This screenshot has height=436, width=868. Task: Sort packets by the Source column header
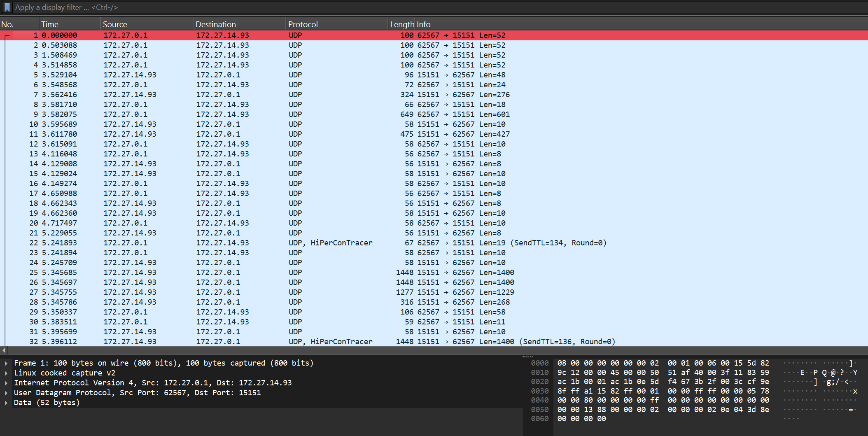click(147, 24)
